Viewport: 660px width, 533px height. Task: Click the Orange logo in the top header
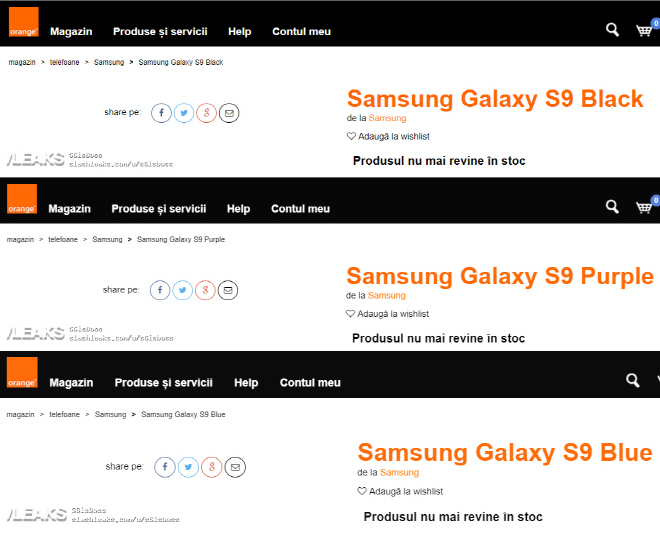24,22
